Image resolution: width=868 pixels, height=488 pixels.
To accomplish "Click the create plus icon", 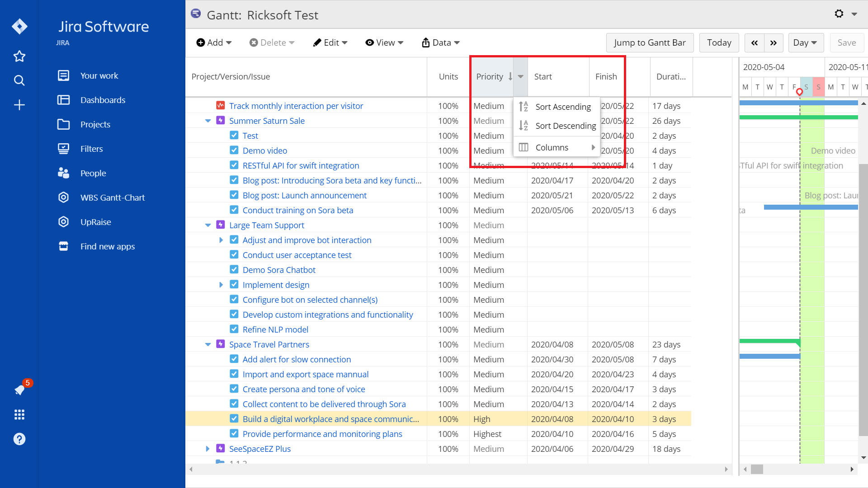I will pos(19,105).
